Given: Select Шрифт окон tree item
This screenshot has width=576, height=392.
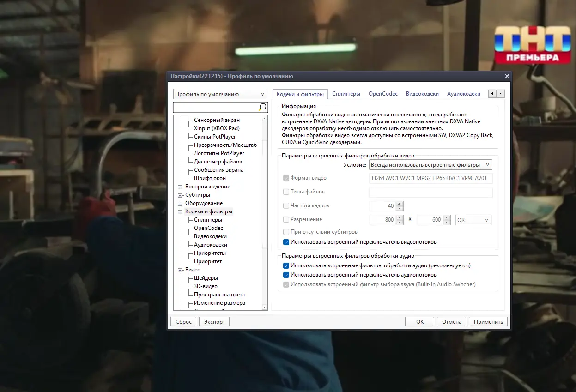Looking at the screenshot, I should coord(210,178).
